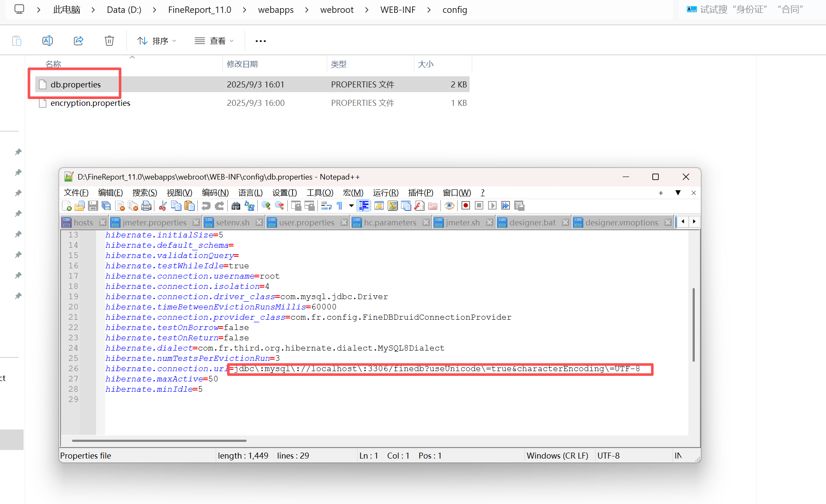826x504 pixels.
Task: Toggle synchronized horizontal scrolling
Action: point(309,206)
